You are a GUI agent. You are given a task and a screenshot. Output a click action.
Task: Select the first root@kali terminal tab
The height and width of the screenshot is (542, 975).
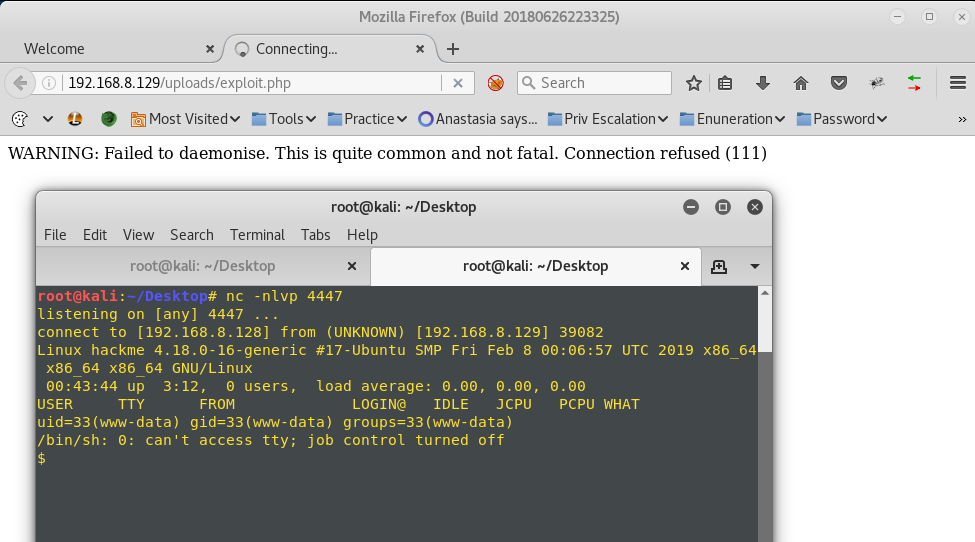click(203, 266)
